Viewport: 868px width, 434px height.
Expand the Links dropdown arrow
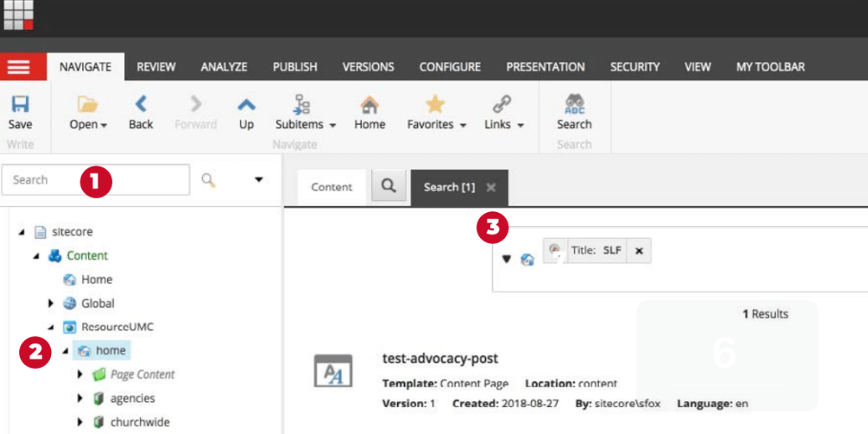coord(520,126)
